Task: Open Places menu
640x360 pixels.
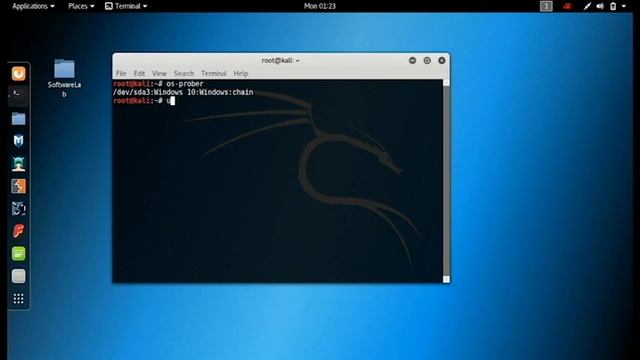Action: point(81,6)
